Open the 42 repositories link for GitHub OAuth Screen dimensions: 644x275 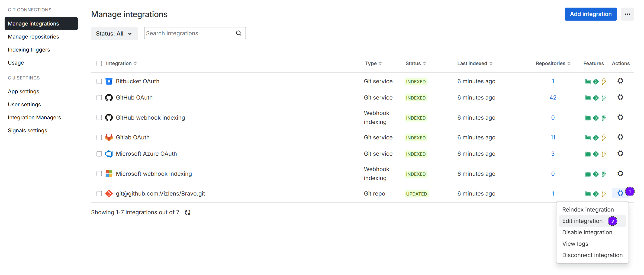coord(553,98)
